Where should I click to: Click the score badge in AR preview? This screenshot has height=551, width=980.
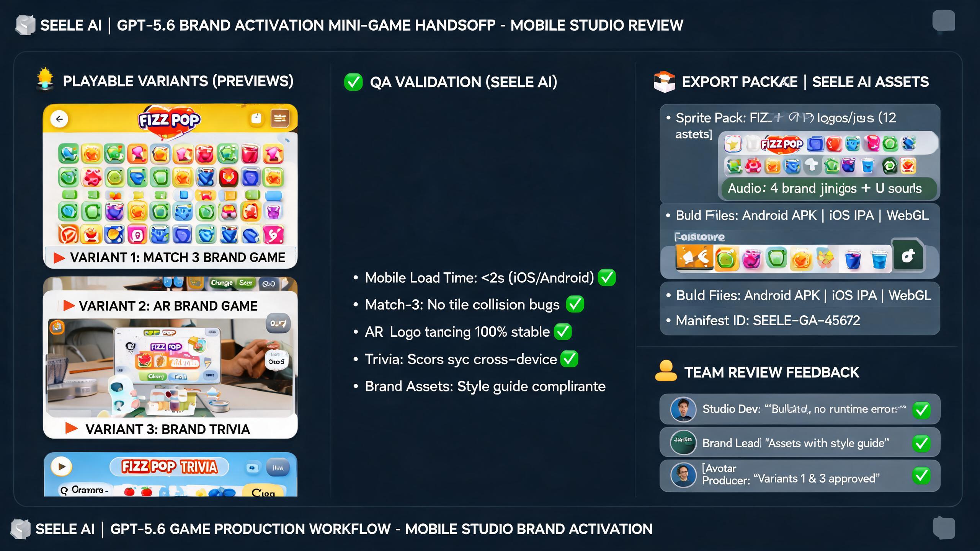tap(278, 323)
